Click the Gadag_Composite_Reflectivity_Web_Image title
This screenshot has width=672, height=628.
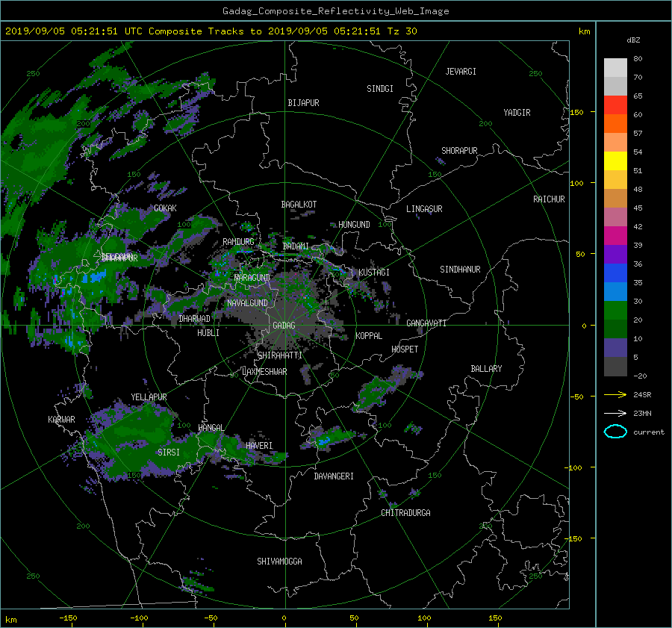click(x=335, y=11)
